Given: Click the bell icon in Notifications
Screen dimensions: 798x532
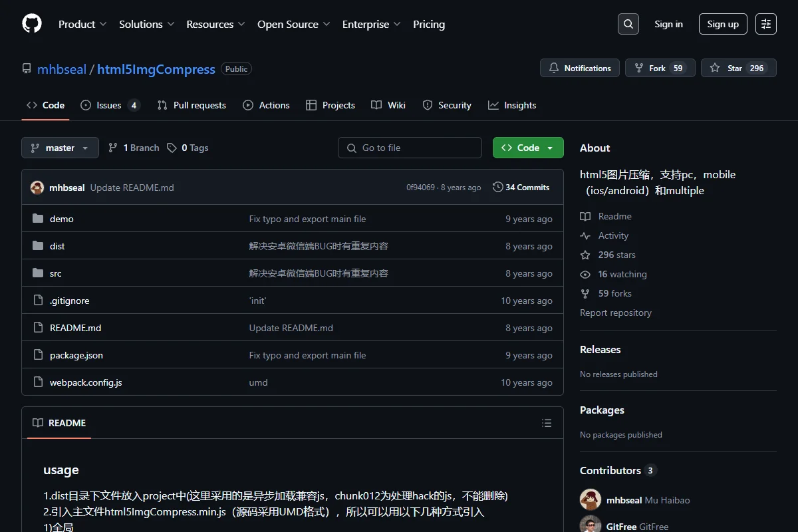Looking at the screenshot, I should pos(554,68).
